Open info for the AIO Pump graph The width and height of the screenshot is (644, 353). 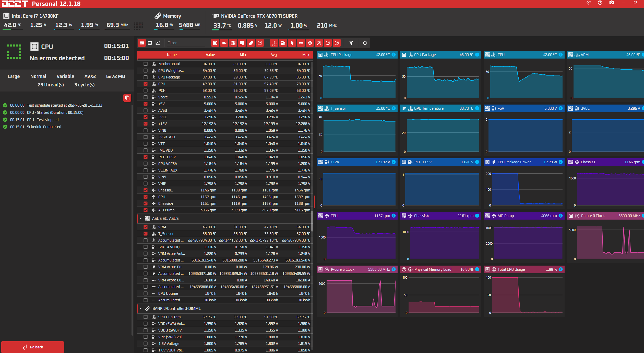click(560, 216)
